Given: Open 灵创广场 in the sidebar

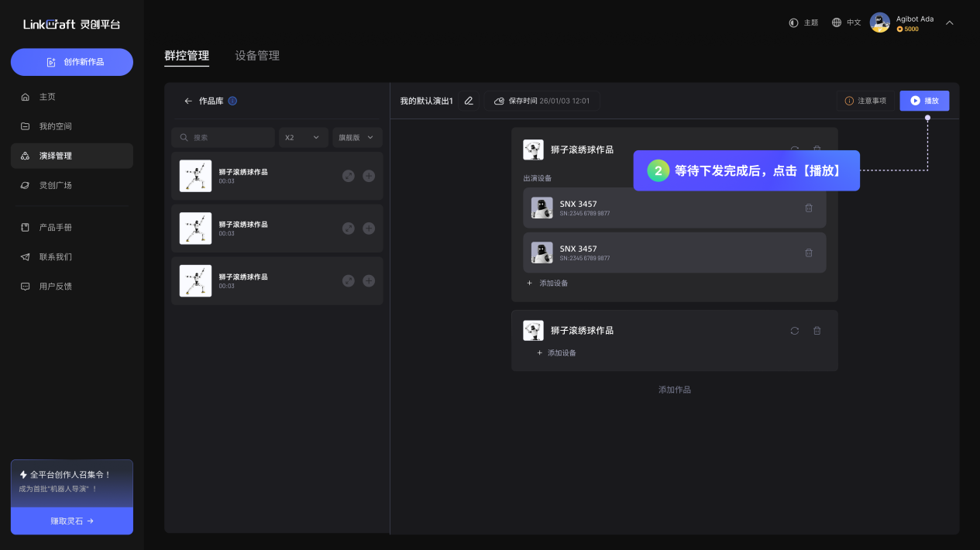Looking at the screenshot, I should [55, 185].
